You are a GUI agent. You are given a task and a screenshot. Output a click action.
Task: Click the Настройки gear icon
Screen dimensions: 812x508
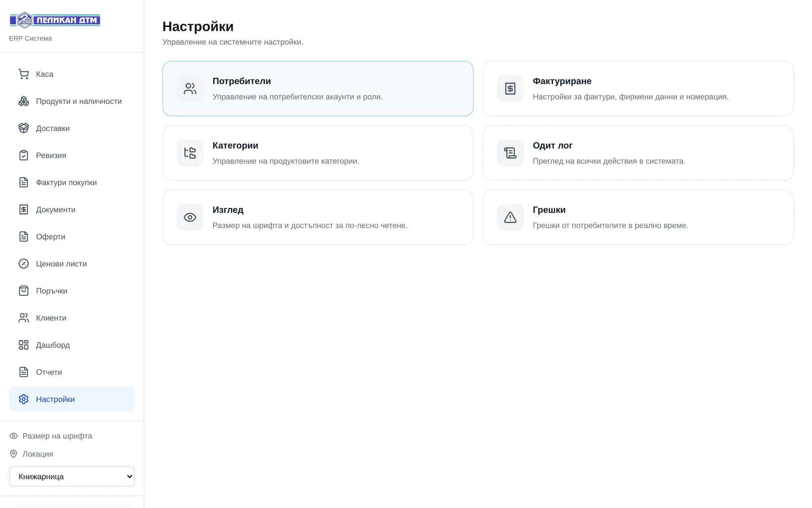[24, 399]
